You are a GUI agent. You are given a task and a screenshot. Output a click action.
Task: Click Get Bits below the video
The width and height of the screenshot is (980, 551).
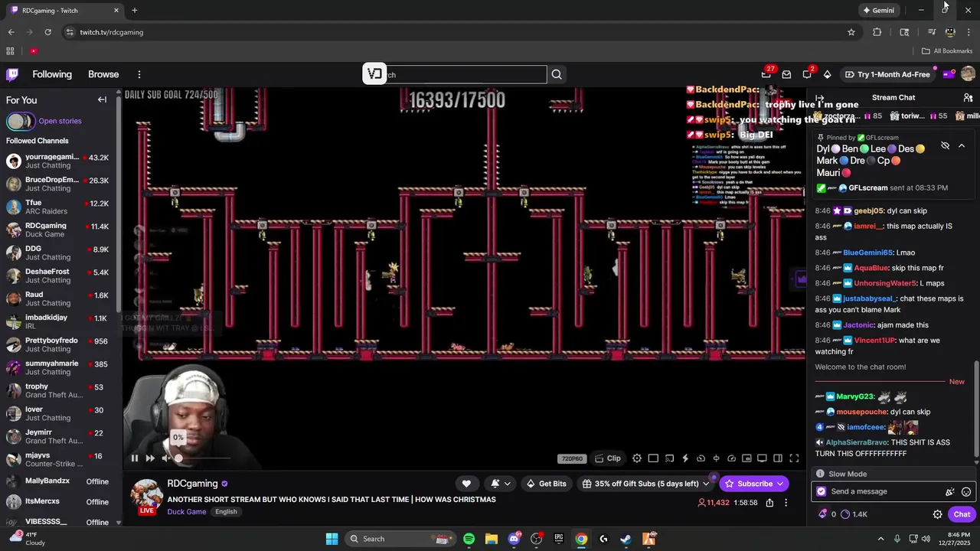[x=547, y=484]
